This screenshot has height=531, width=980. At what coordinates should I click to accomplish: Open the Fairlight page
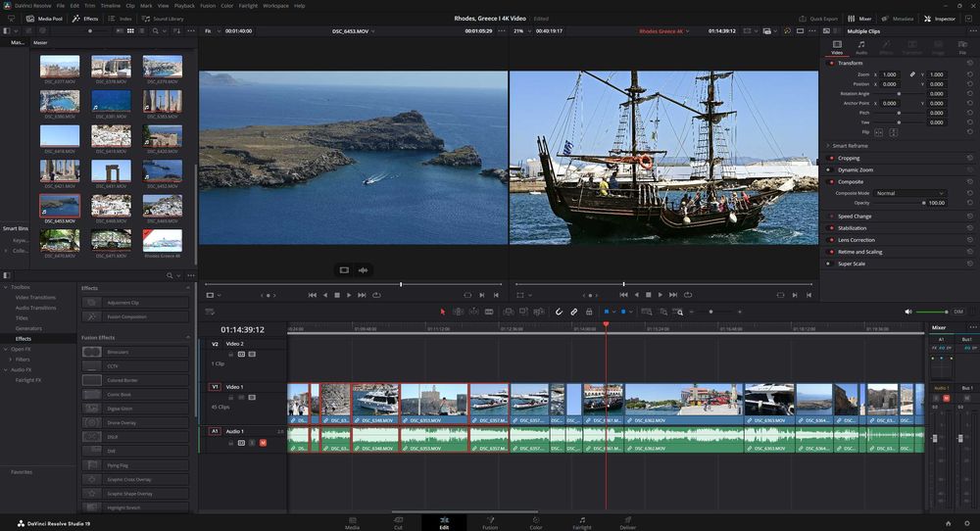(581, 521)
